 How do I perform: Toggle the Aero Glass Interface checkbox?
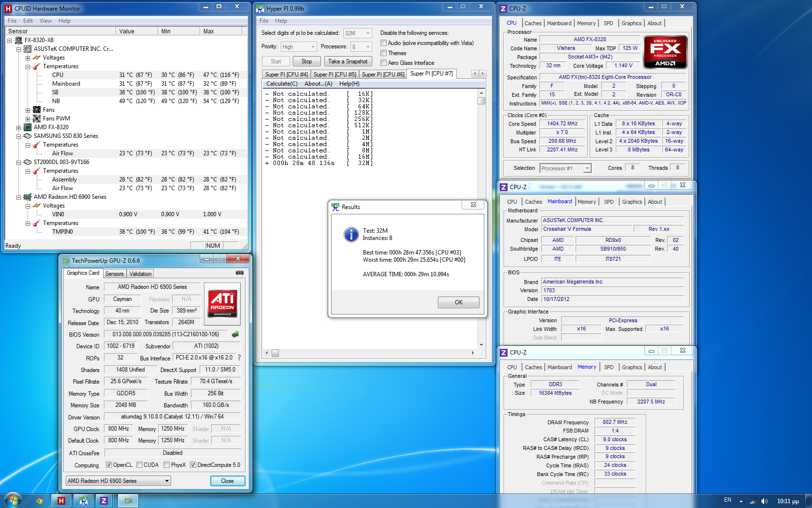pos(384,63)
